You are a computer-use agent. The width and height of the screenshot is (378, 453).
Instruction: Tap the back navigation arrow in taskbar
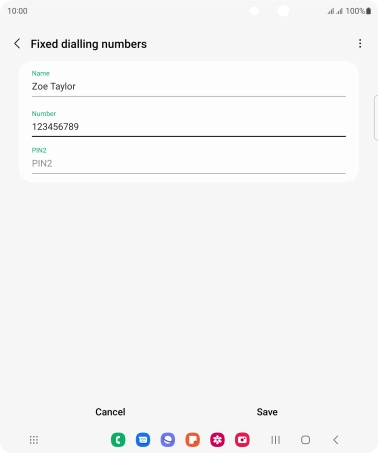click(x=336, y=440)
